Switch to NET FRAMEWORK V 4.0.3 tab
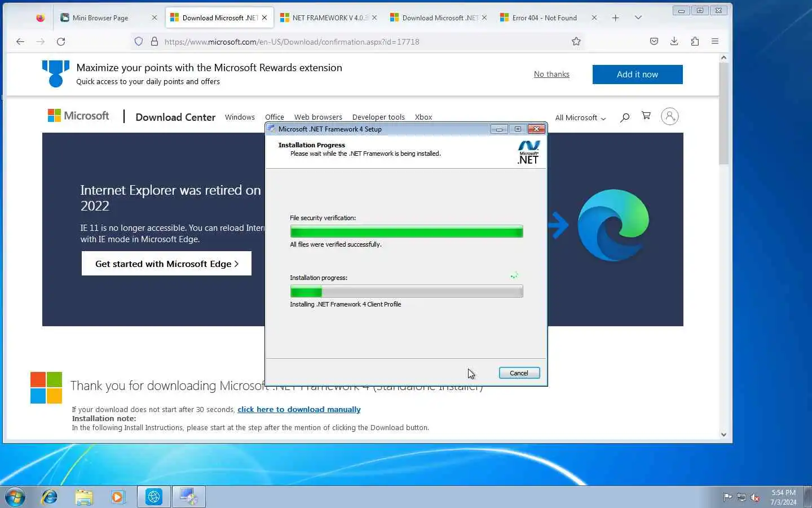Screen dimensions: 812x508 point(329,17)
